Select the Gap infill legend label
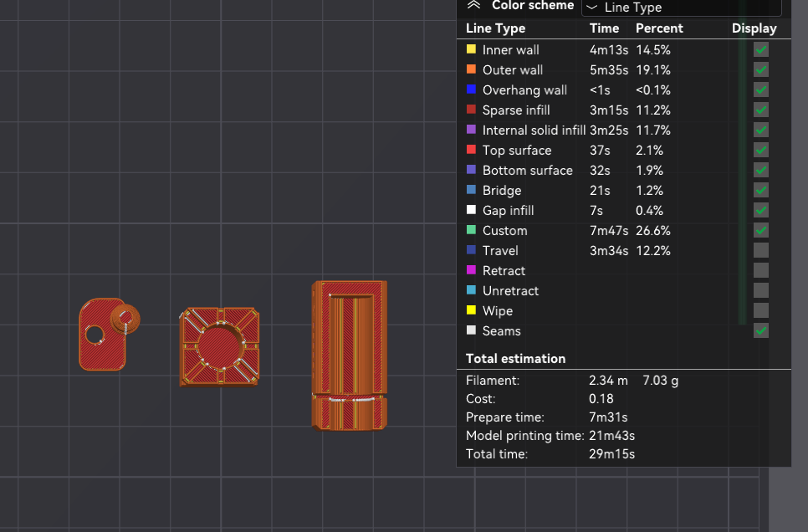Image resolution: width=808 pixels, height=532 pixels. pyautogui.click(x=508, y=210)
